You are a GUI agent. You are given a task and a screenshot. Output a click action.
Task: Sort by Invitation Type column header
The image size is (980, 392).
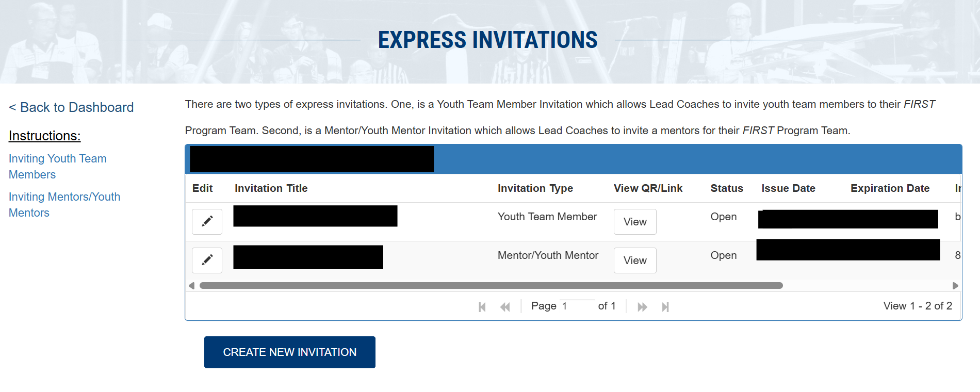coord(535,188)
